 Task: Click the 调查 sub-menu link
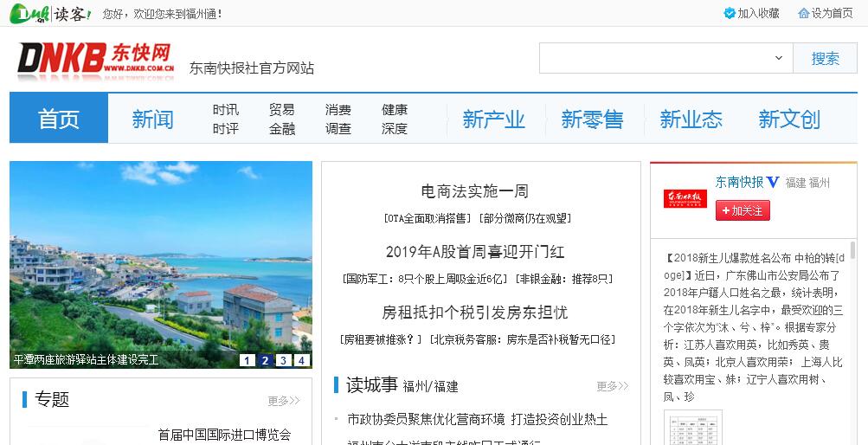(338, 128)
